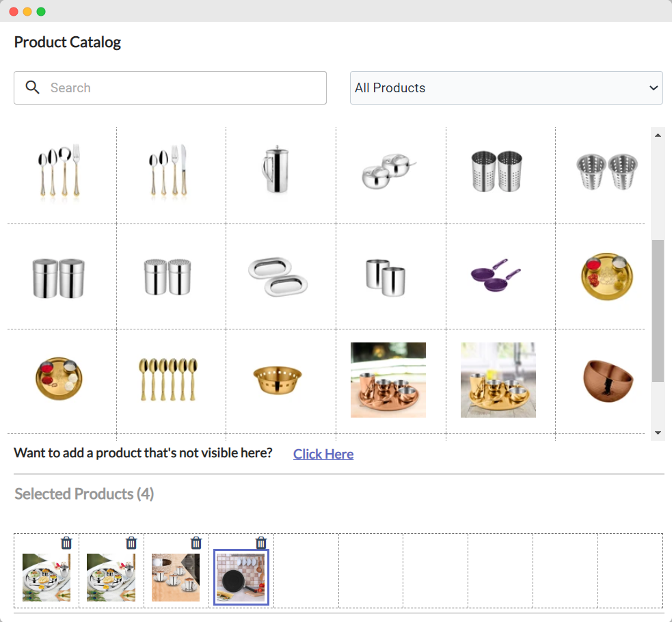Pick the six golden spoons product
672x622 pixels.
pyautogui.click(x=168, y=379)
